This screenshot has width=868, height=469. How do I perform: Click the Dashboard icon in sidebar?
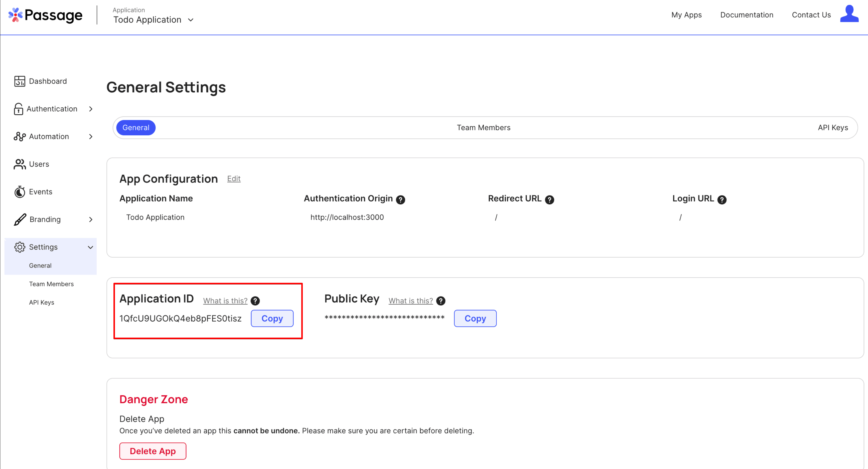19,81
